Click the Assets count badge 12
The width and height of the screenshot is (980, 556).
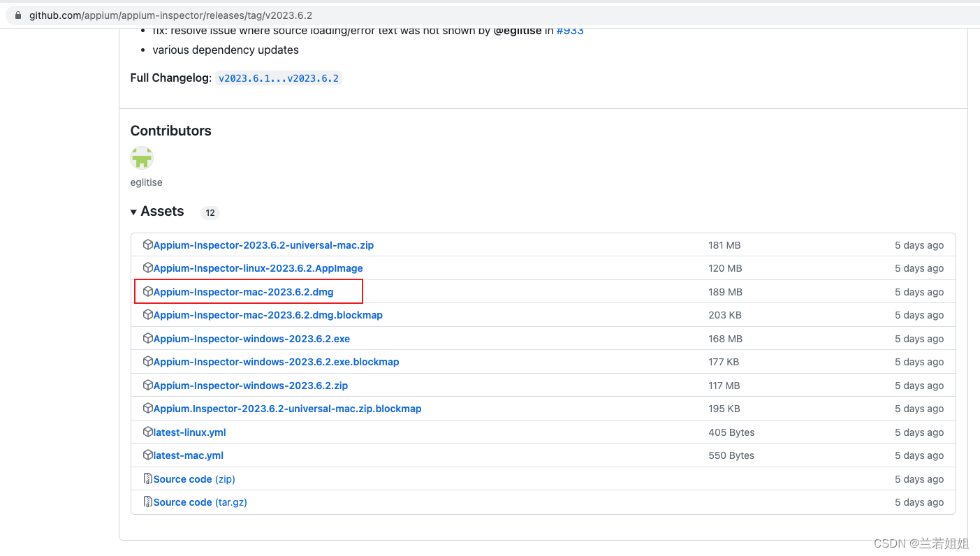[210, 213]
